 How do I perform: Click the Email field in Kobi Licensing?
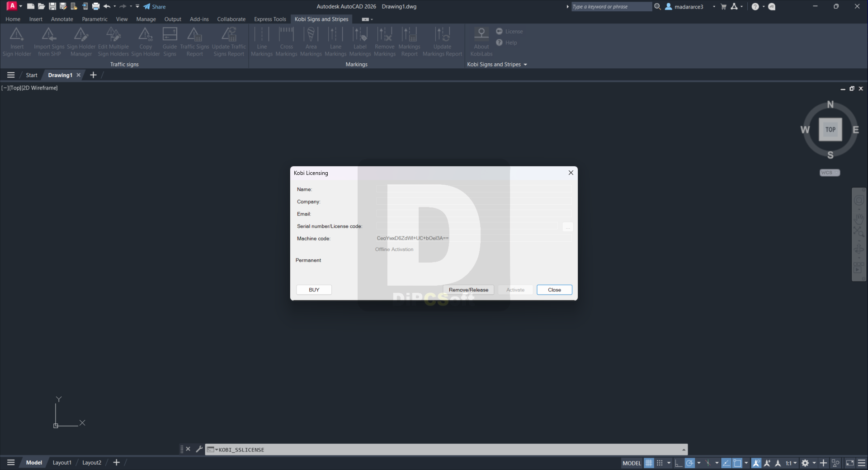[474, 214]
